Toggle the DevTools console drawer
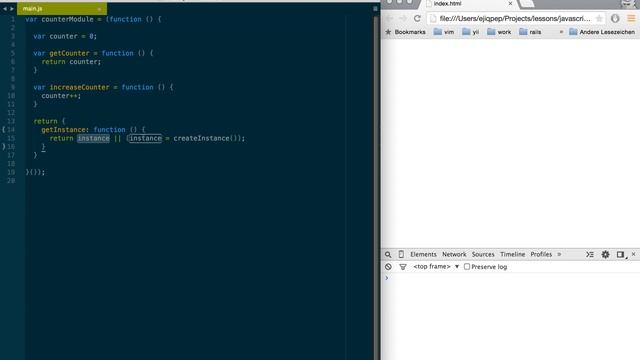 [x=590, y=254]
